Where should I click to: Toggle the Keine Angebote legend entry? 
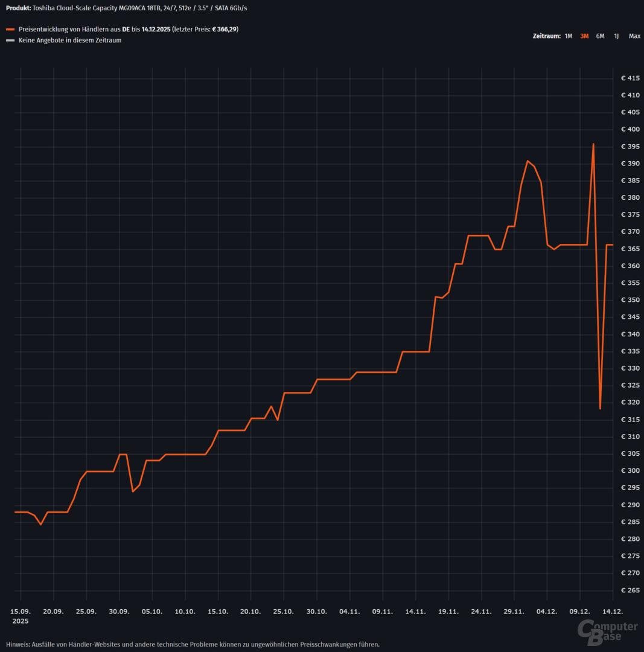pos(70,40)
